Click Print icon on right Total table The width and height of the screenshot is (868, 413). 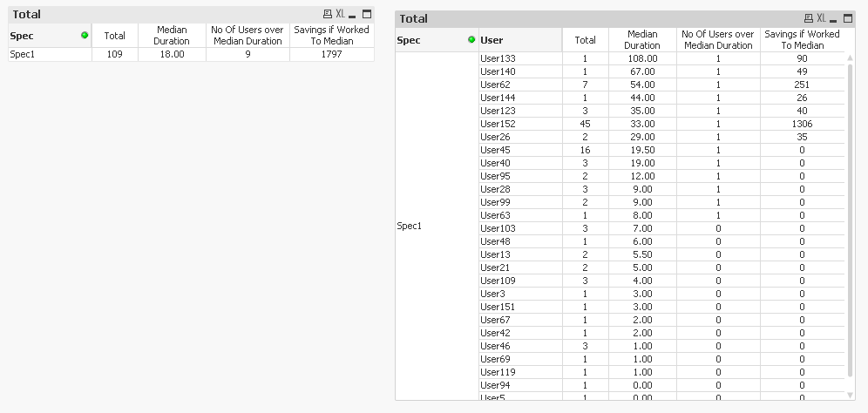pos(808,18)
